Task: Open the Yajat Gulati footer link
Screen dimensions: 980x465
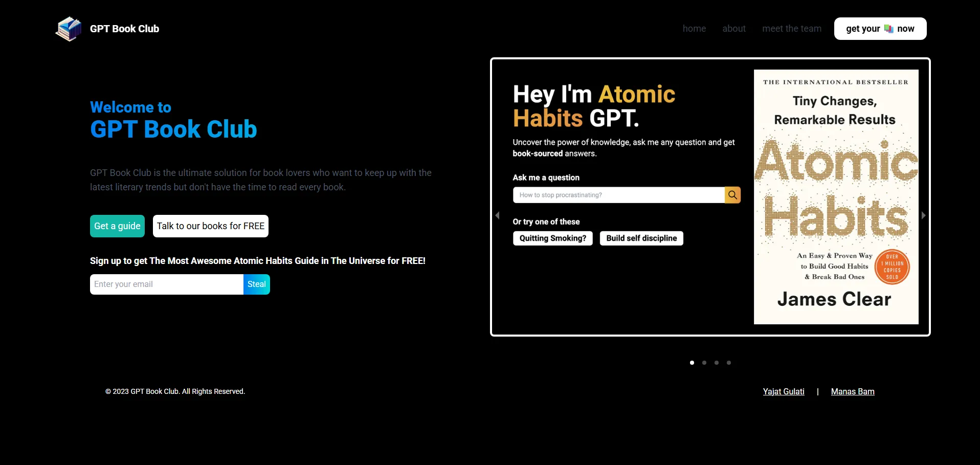Action: [x=783, y=391]
